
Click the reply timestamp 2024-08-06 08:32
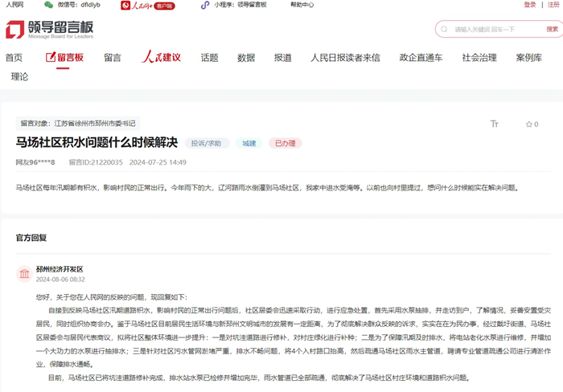tap(60, 280)
